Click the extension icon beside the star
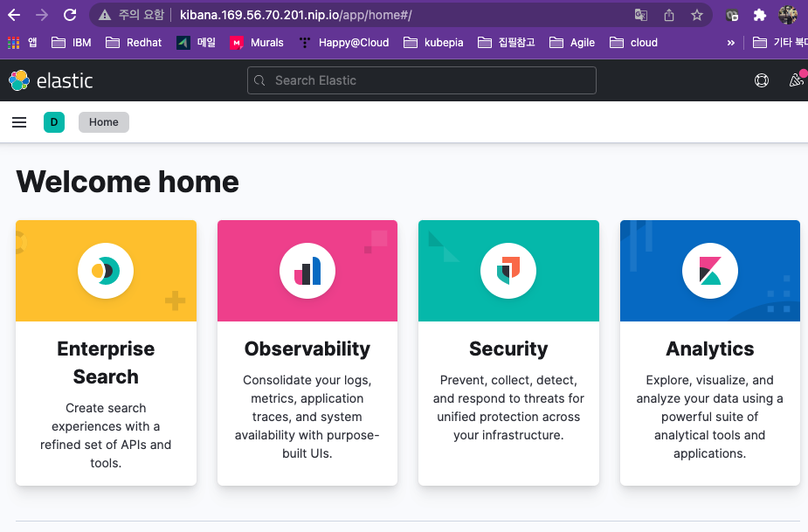This screenshot has height=532, width=808. 732,15
